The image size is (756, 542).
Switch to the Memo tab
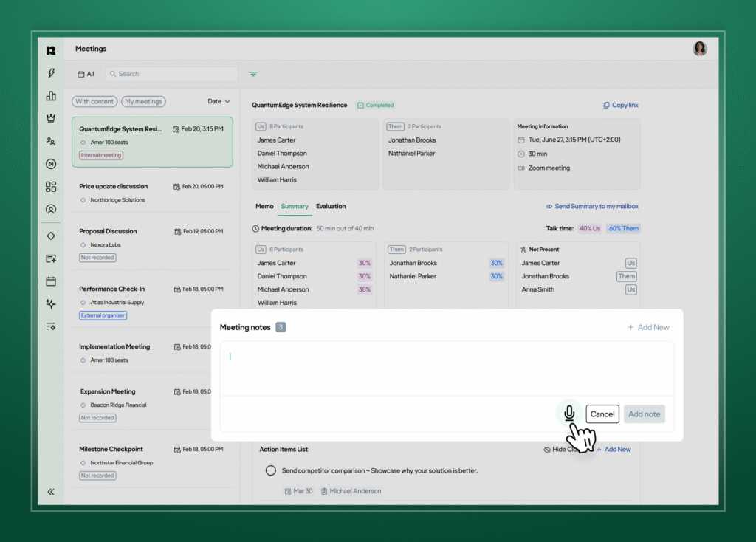(x=264, y=207)
